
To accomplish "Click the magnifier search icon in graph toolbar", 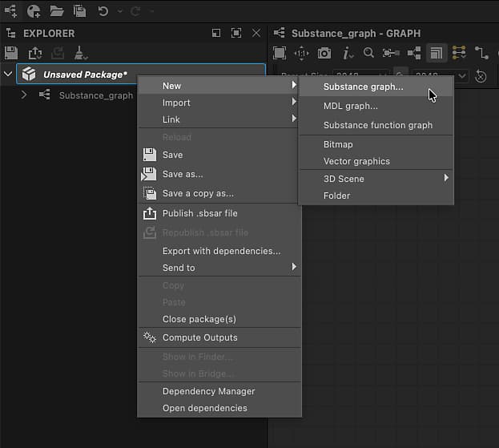I will point(368,53).
